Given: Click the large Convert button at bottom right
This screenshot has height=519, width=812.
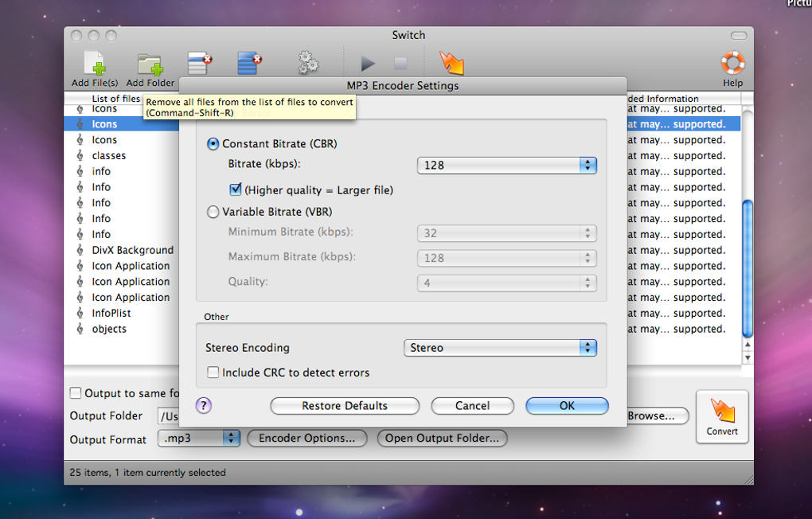Looking at the screenshot, I should click(722, 417).
